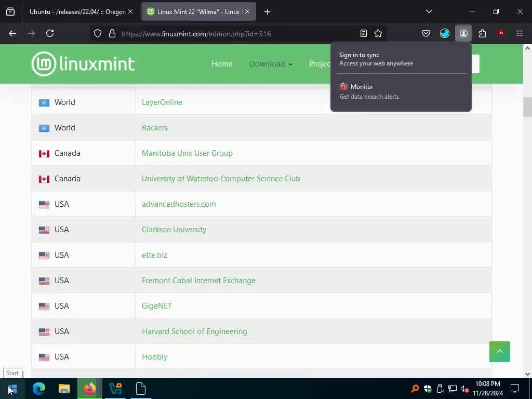Expand list all tabs chevron
Image resolution: width=532 pixels, height=399 pixels.
429,11
